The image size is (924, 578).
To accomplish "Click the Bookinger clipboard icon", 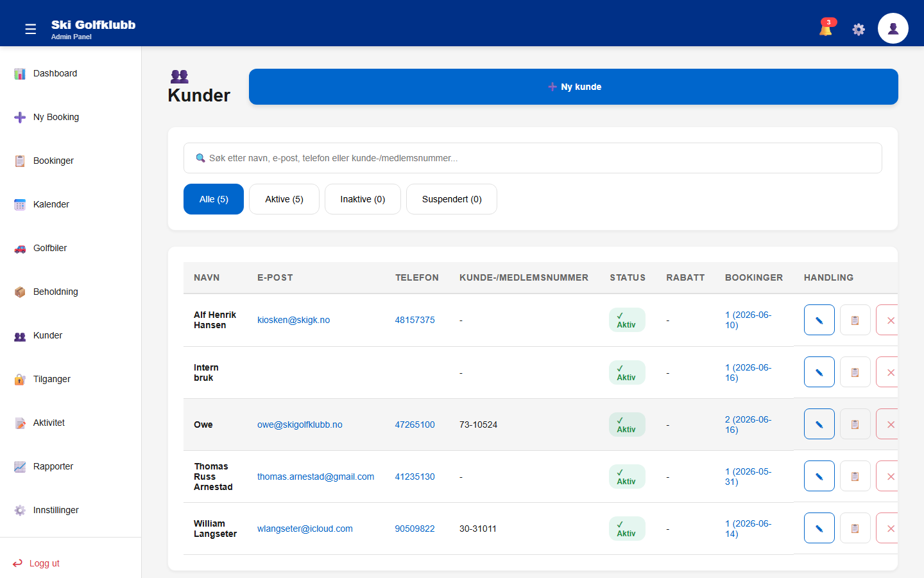I will coord(20,161).
